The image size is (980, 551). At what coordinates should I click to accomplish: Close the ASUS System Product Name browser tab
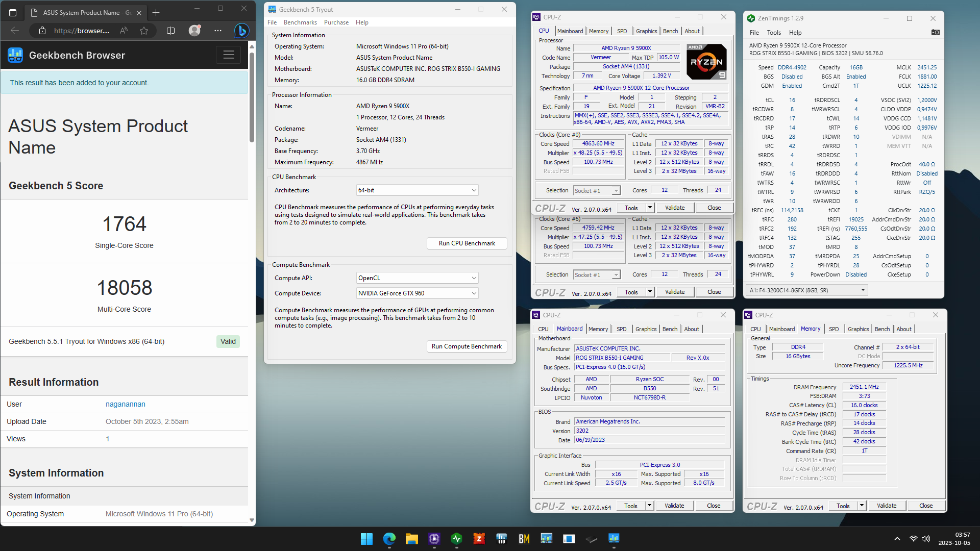(139, 13)
